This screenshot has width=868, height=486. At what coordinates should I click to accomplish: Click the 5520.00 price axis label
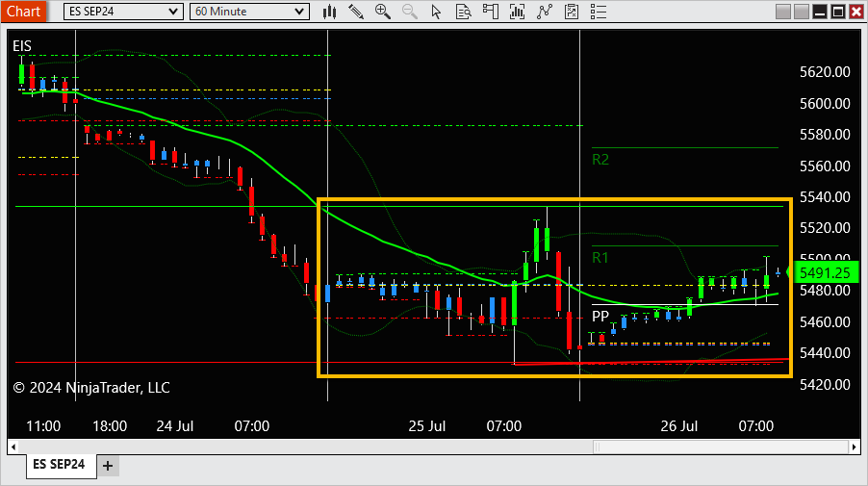(825, 228)
